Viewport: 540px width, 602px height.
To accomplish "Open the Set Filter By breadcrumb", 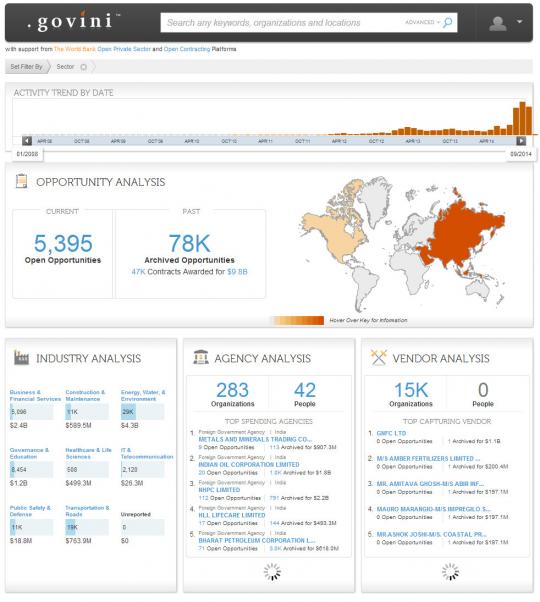I will click(x=26, y=67).
